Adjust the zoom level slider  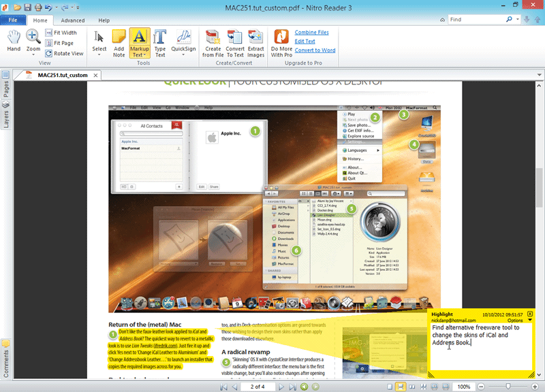click(508, 386)
